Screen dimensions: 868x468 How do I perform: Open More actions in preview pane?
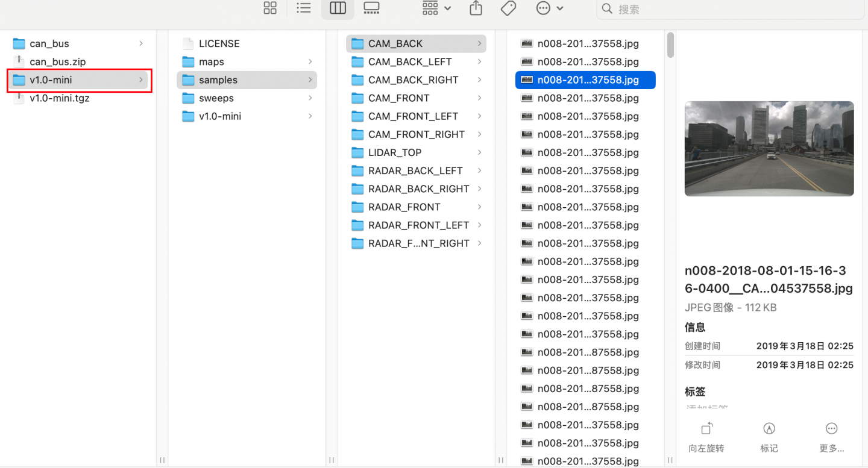point(831,435)
